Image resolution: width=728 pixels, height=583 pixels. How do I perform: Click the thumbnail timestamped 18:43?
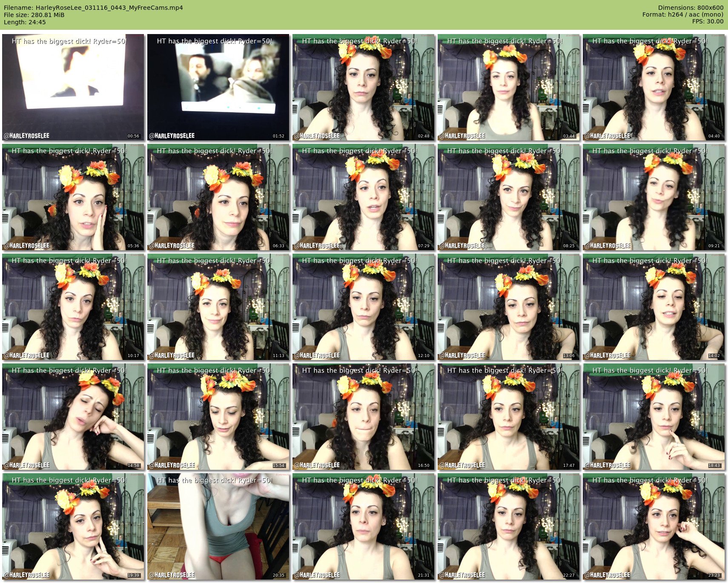tap(654, 417)
